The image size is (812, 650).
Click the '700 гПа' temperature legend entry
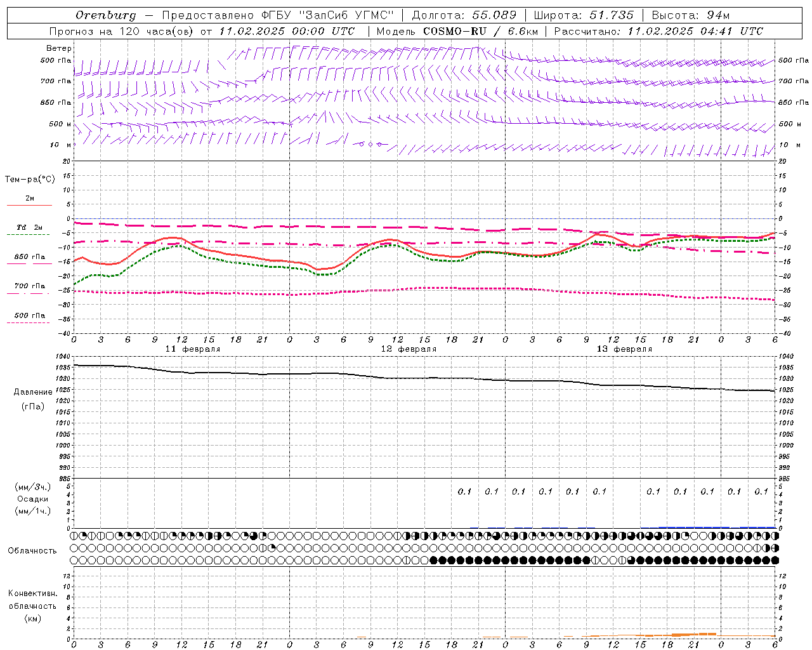point(29,286)
